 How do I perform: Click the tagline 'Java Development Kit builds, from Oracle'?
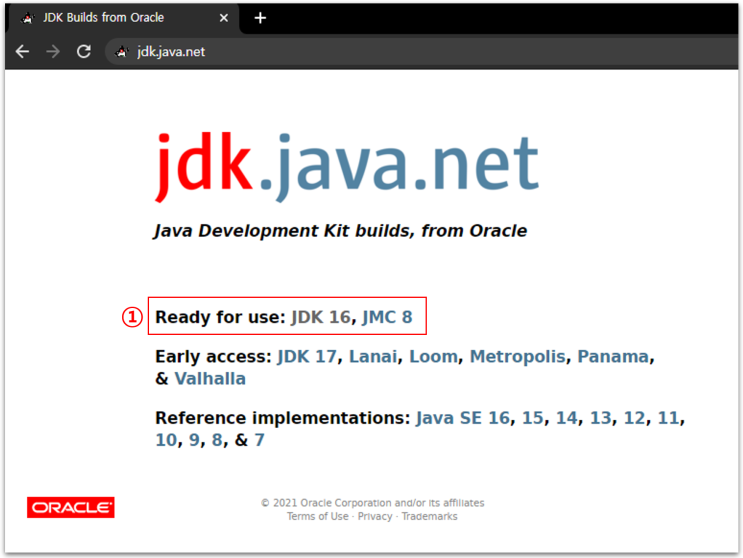(340, 231)
